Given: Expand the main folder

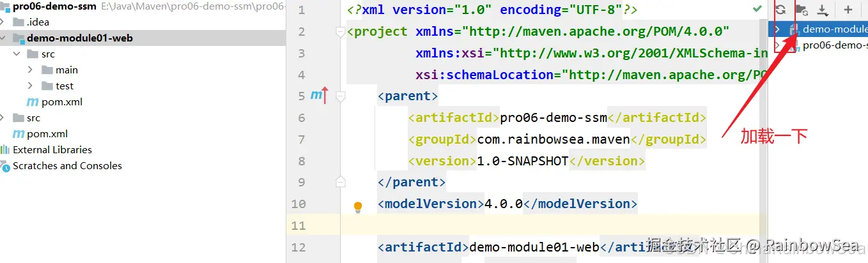Looking at the screenshot, I should (x=30, y=70).
